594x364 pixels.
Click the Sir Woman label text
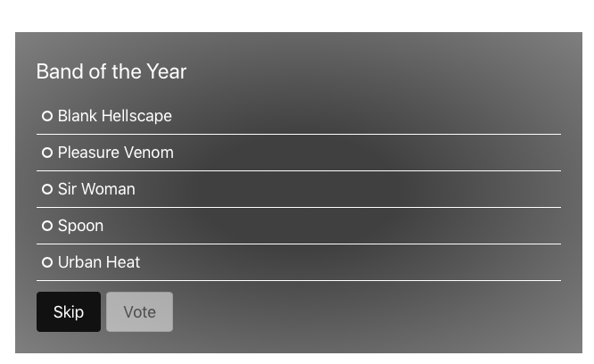tap(96, 189)
